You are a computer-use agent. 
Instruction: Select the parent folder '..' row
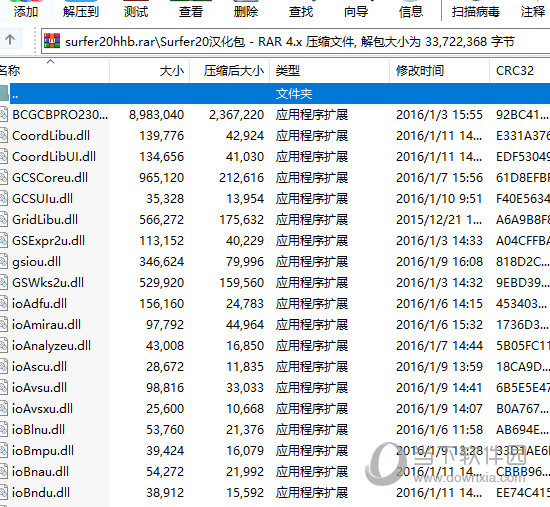click(275, 94)
